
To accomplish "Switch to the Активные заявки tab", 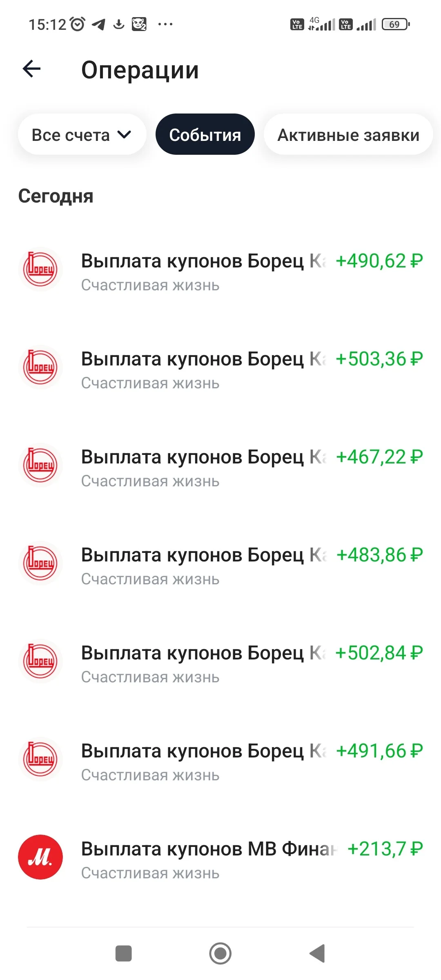I will point(348,134).
